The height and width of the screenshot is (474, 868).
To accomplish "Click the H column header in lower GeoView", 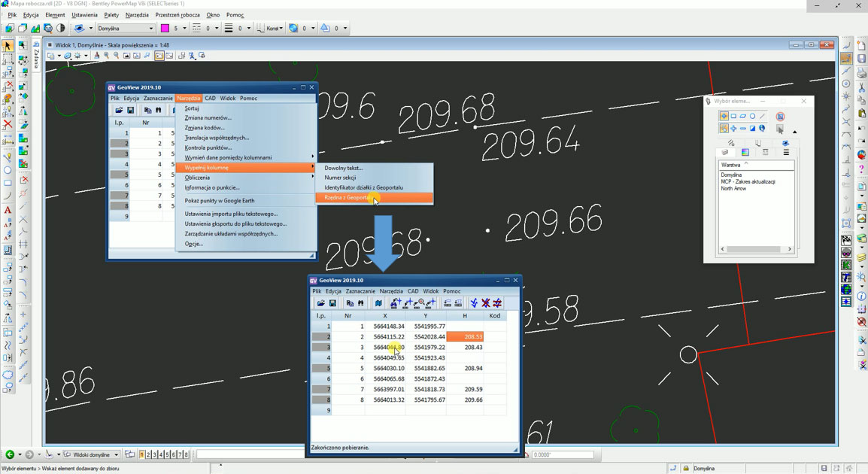I will [465, 316].
